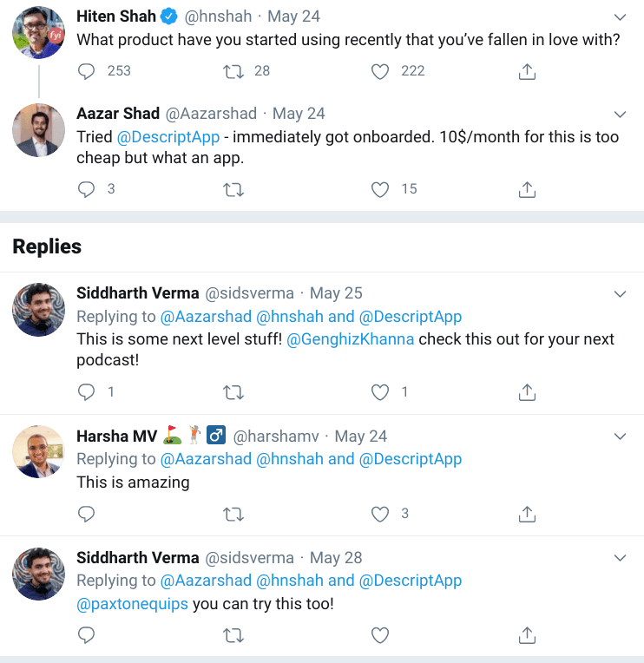Share Hiten Shah's tweet
644x663 pixels.
coord(527,71)
